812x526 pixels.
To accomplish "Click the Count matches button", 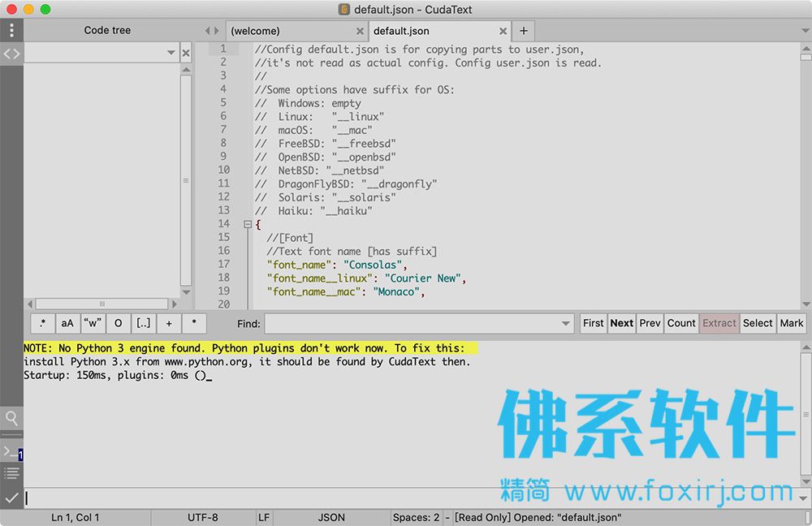I will coord(681,323).
